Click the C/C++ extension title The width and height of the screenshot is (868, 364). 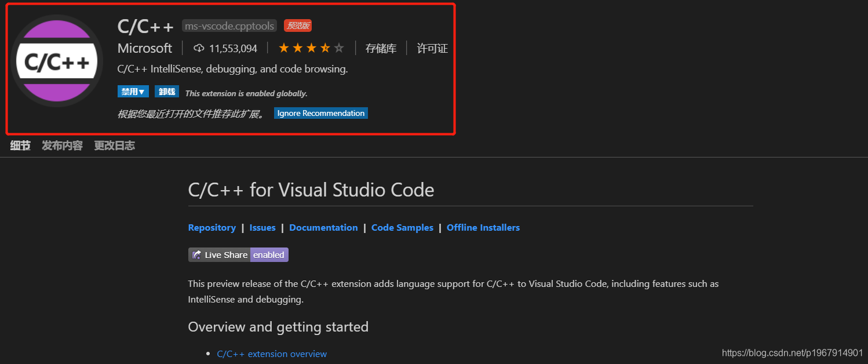pyautogui.click(x=145, y=26)
